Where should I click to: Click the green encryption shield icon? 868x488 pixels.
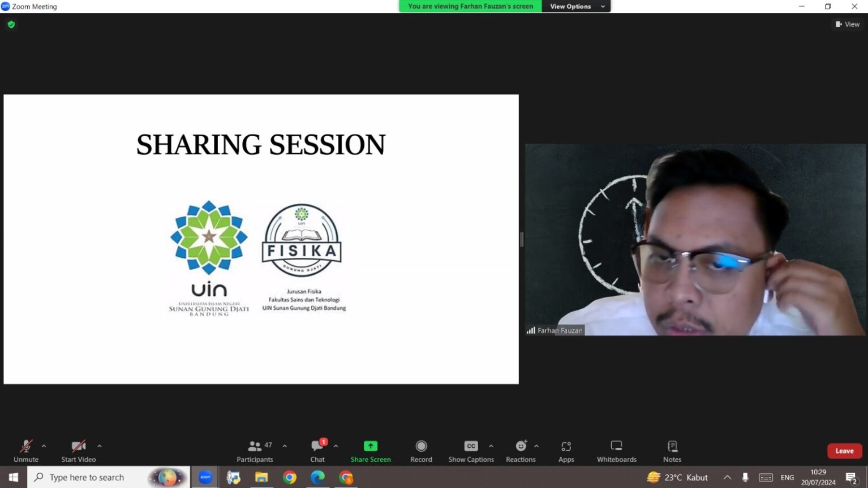pos(11,24)
